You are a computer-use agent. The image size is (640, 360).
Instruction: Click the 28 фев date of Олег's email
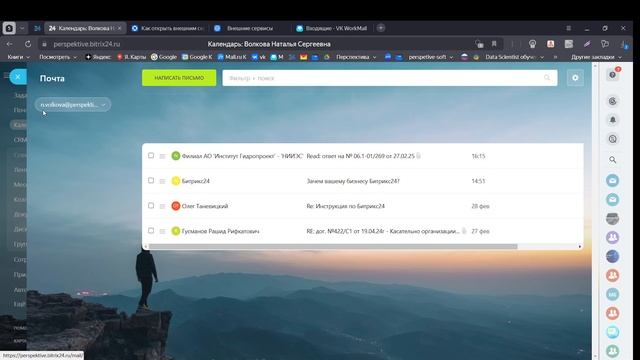(x=480, y=206)
